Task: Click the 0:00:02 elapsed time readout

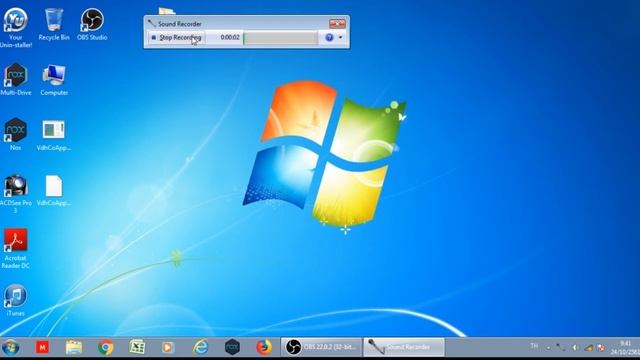Action: (x=230, y=38)
